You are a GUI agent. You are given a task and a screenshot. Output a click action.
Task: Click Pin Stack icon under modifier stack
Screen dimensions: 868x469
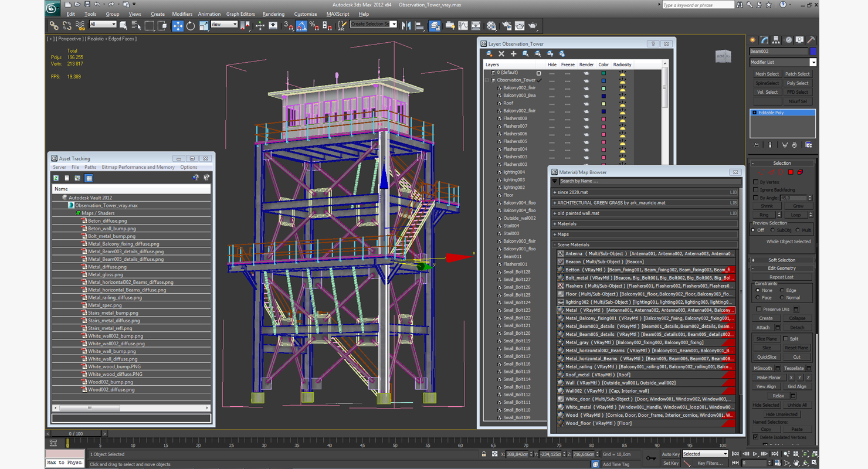tap(756, 145)
